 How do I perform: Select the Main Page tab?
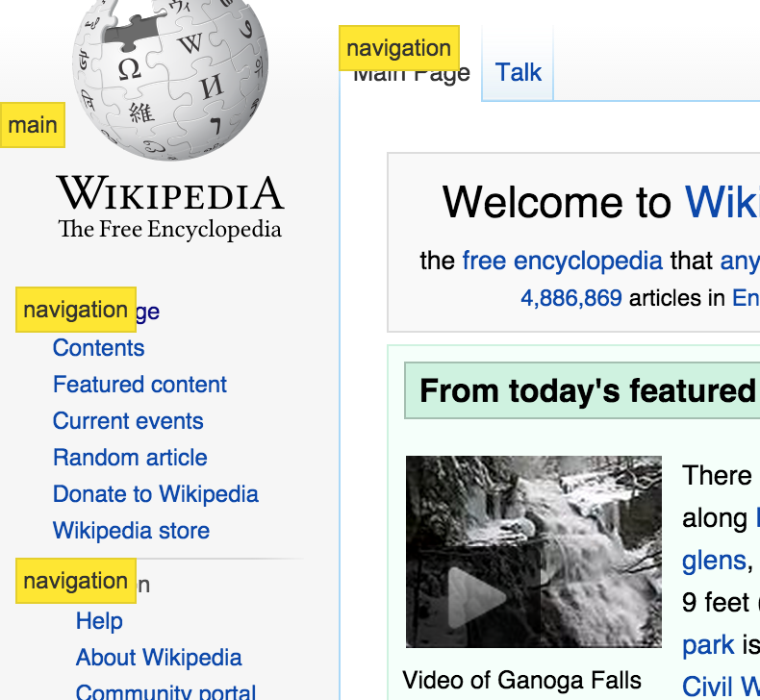click(411, 75)
